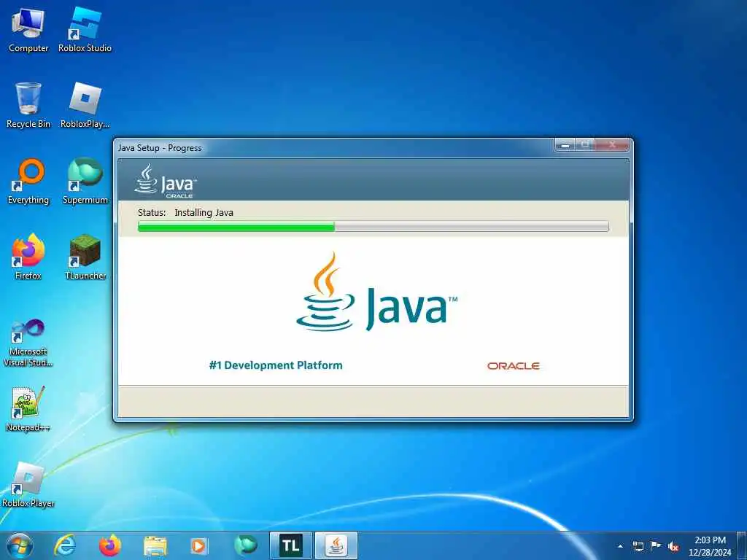Click the RobloxPlay... installer icon on desktop
The height and width of the screenshot is (560, 747).
(x=85, y=105)
